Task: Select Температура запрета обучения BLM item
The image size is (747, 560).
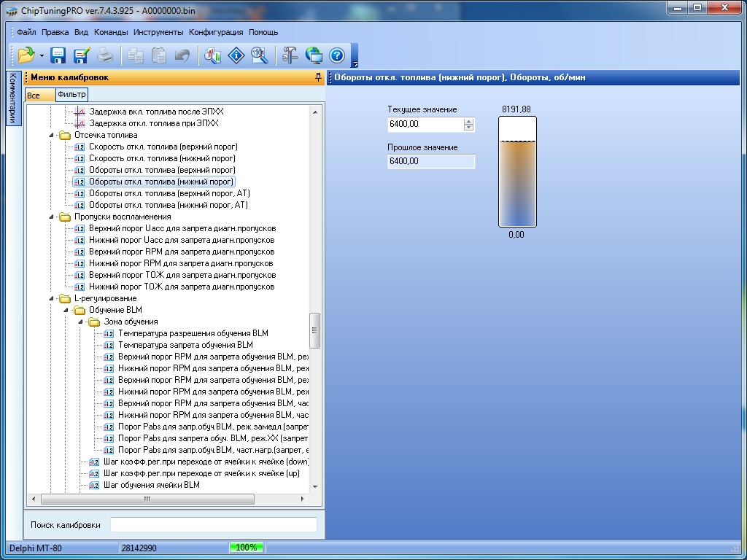Action: (x=185, y=345)
